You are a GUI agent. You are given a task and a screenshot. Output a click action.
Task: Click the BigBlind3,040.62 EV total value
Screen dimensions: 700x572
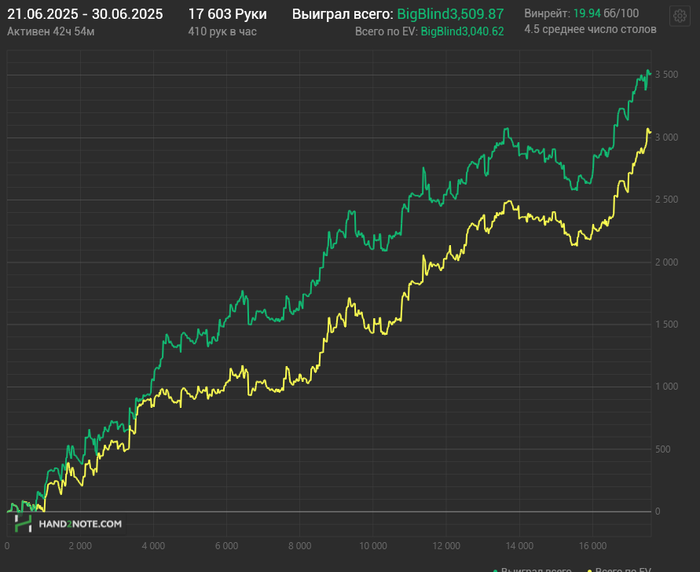[462, 32]
